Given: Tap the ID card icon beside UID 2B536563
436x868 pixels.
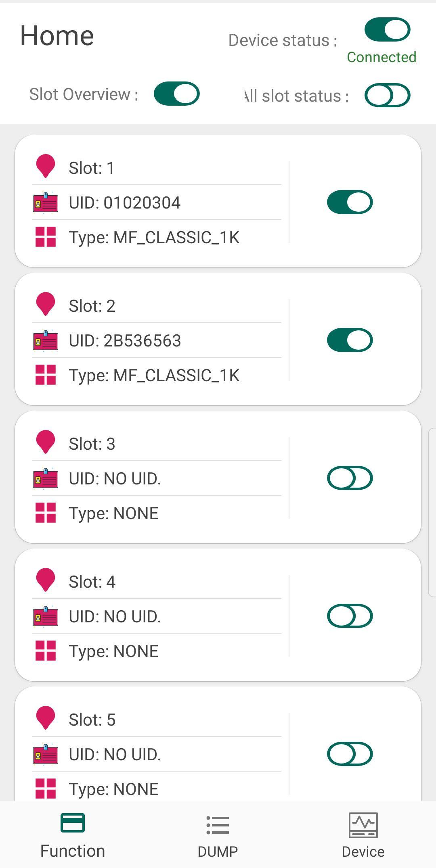Looking at the screenshot, I should pos(46,340).
